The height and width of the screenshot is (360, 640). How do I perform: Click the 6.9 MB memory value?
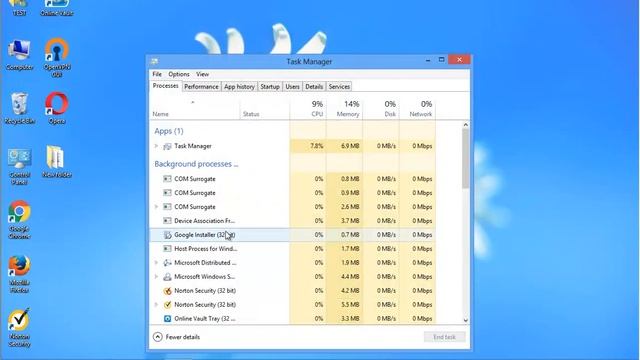click(x=350, y=146)
